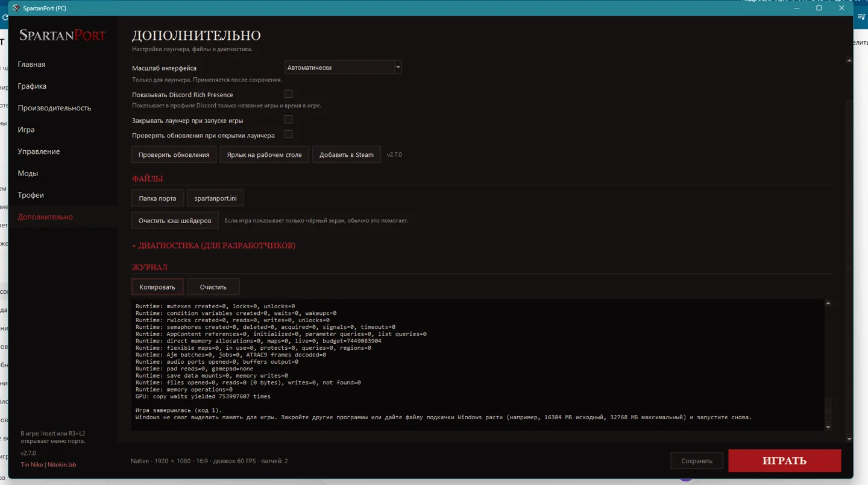Click the settings page scroll down arrow
The width and height of the screenshot is (868, 485).
point(849,439)
